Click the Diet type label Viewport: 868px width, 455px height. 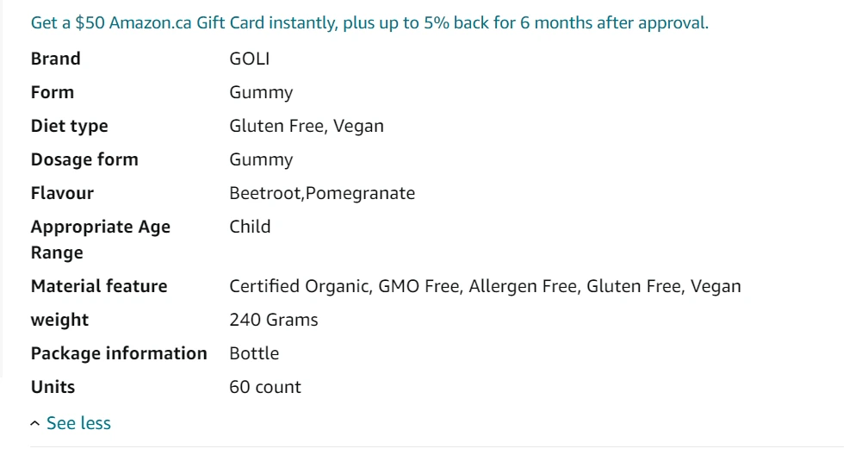[70, 126]
